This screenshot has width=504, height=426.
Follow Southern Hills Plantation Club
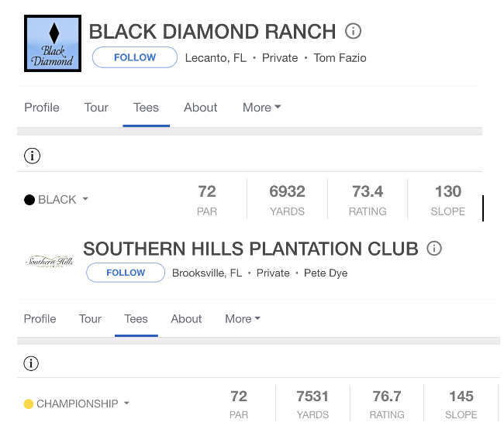(x=126, y=273)
